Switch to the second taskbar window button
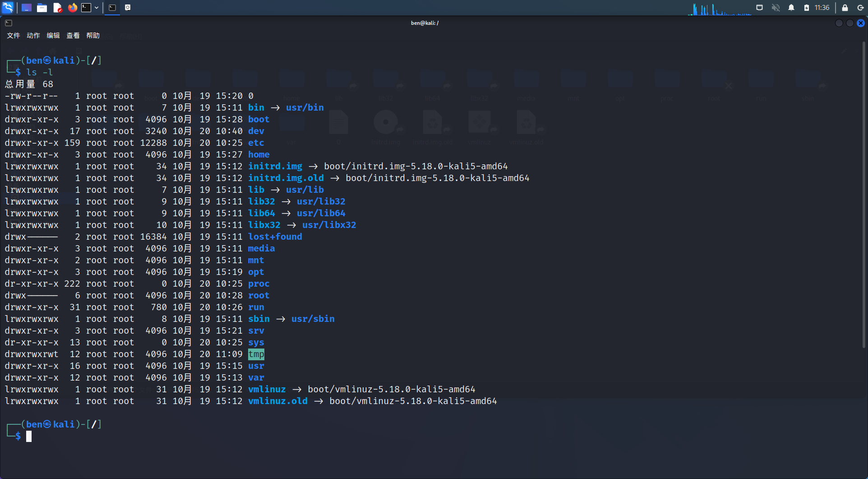This screenshot has width=868, height=479. point(128,8)
